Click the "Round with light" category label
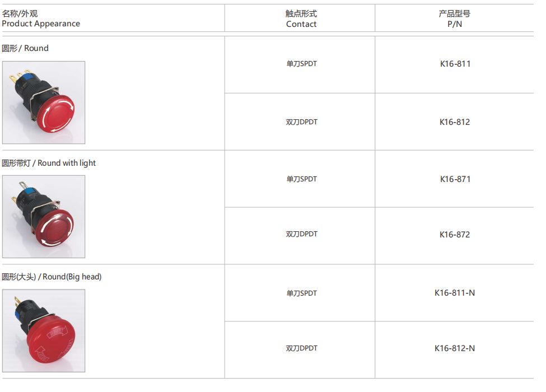Image resolution: width=546 pixels, height=392 pixels. [49, 163]
